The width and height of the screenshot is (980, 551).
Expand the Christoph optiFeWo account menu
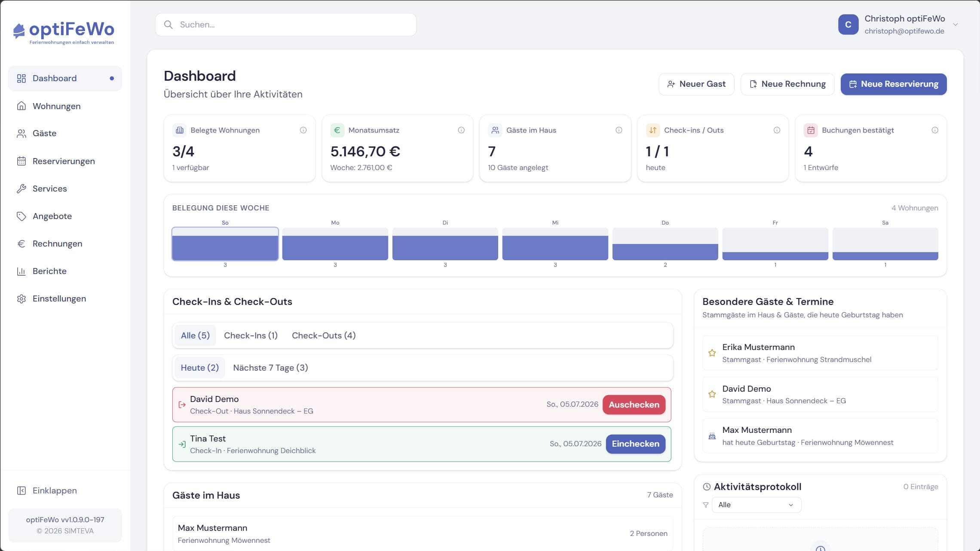click(955, 24)
